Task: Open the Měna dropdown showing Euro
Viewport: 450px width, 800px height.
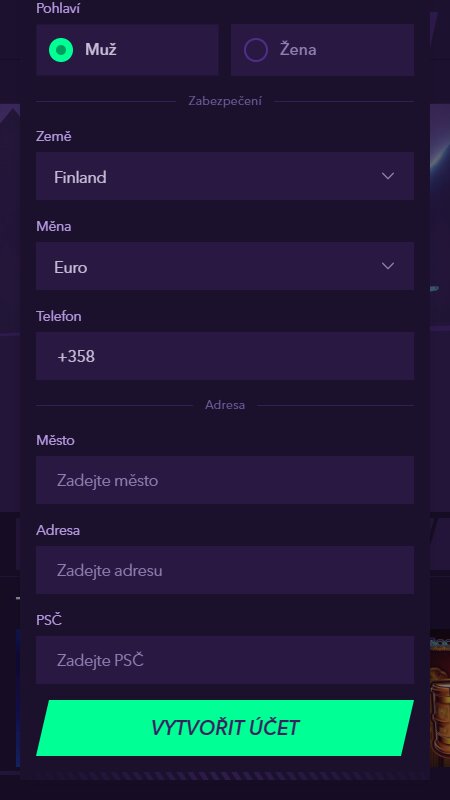Action: click(x=224, y=266)
